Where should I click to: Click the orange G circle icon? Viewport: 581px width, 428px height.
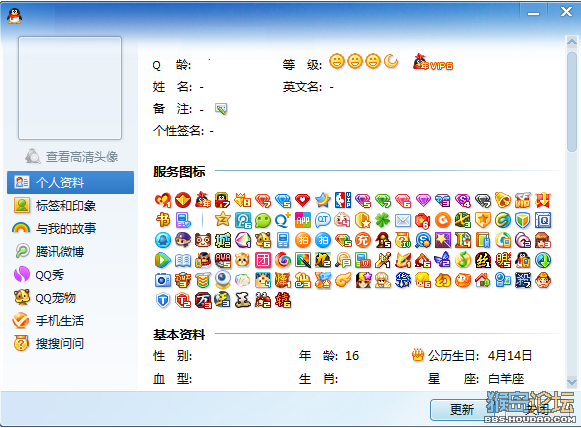(443, 220)
